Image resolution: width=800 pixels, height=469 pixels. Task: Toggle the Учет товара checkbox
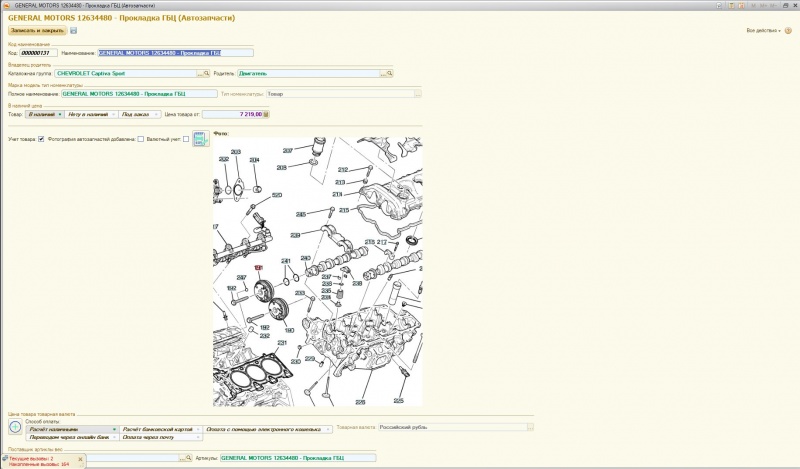[41, 139]
